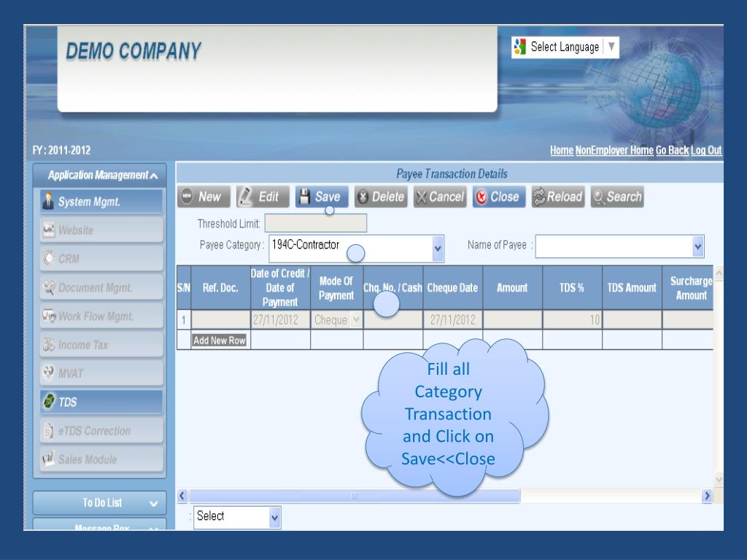Click the DEMO COMPANY title
Image resolution: width=747 pixels, height=560 pixels.
133,51
